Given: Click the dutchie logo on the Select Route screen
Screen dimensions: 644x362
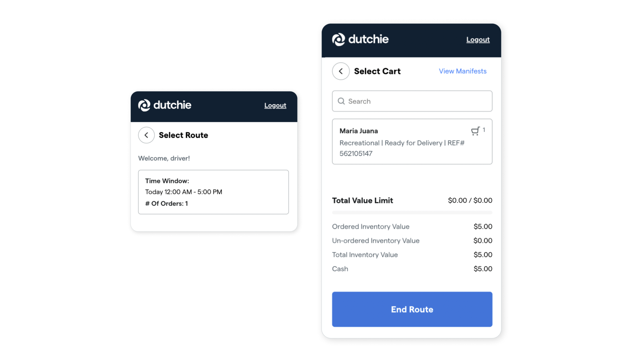Looking at the screenshot, I should click(x=164, y=105).
